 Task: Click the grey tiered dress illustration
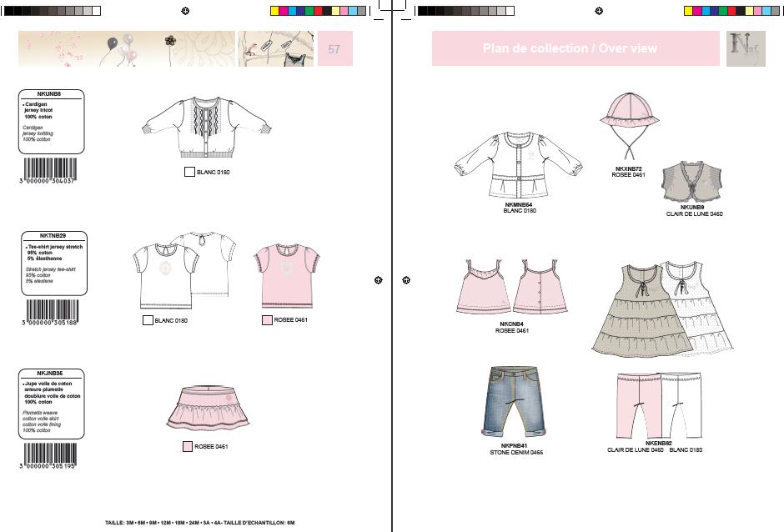coord(640,310)
